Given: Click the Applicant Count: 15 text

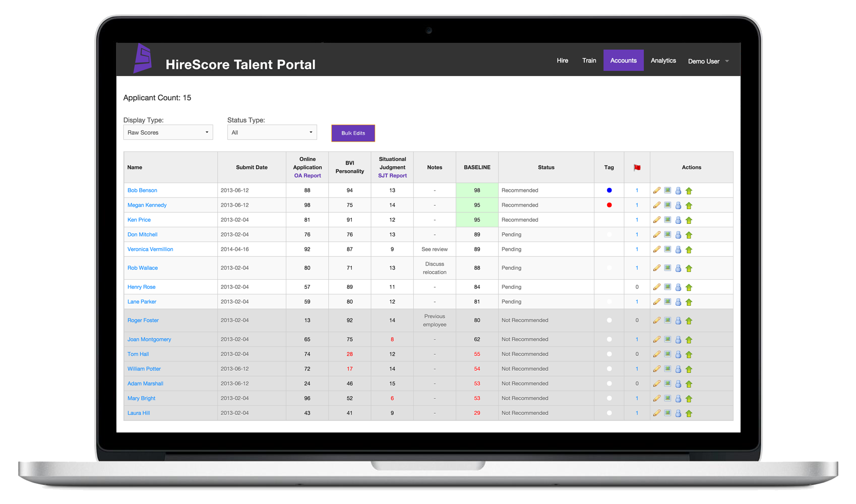Looking at the screenshot, I should point(157,98).
